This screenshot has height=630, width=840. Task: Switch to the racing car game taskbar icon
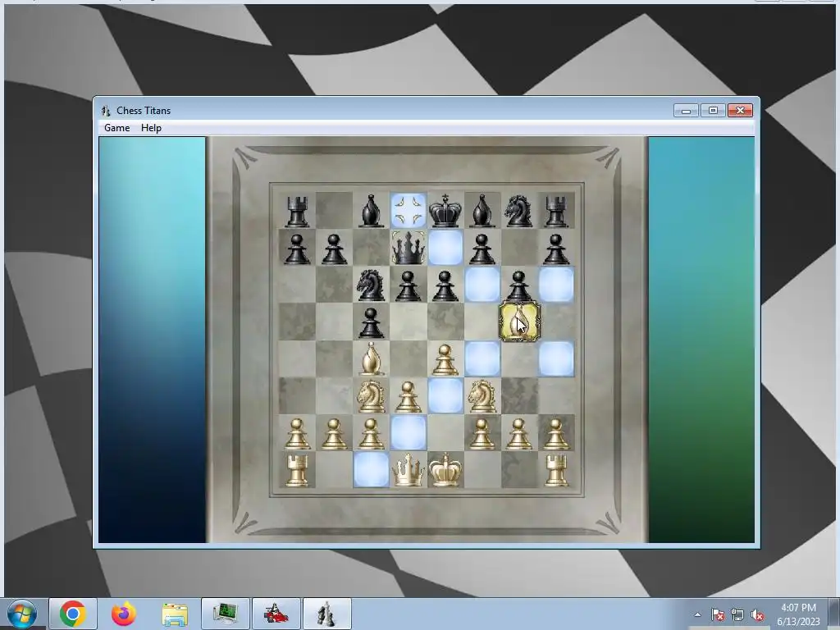[276, 614]
